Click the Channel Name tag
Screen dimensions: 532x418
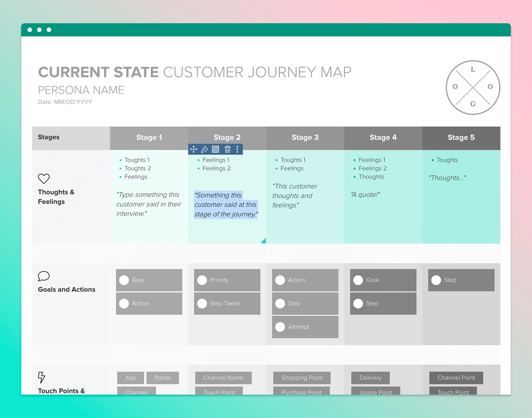(223, 378)
